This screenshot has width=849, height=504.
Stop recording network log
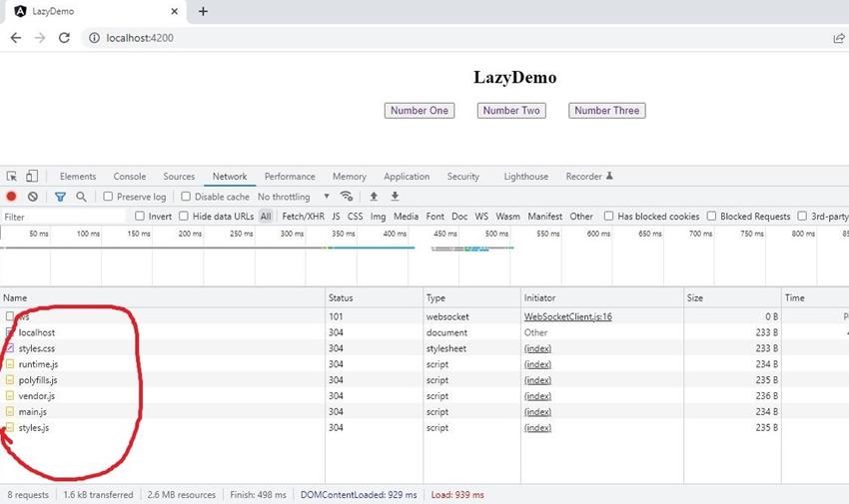click(12, 197)
